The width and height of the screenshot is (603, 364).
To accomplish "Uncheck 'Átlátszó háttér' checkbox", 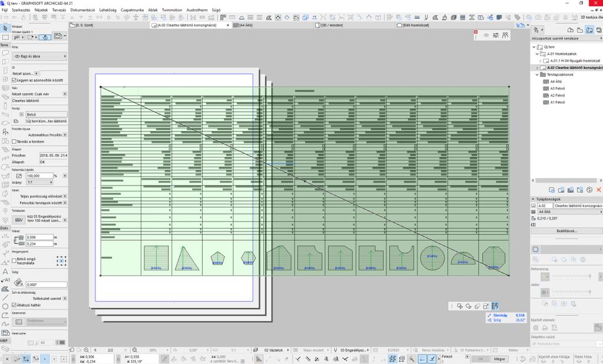I will 14,305.
